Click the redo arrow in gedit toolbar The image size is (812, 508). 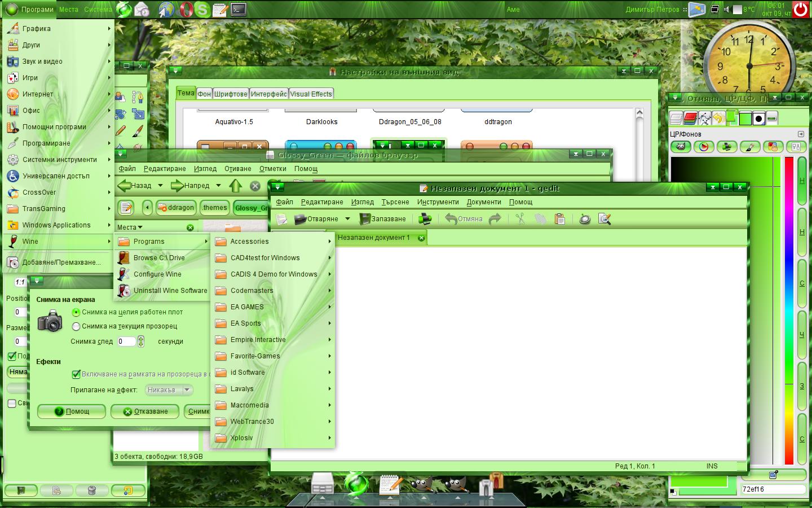pyautogui.click(x=495, y=219)
